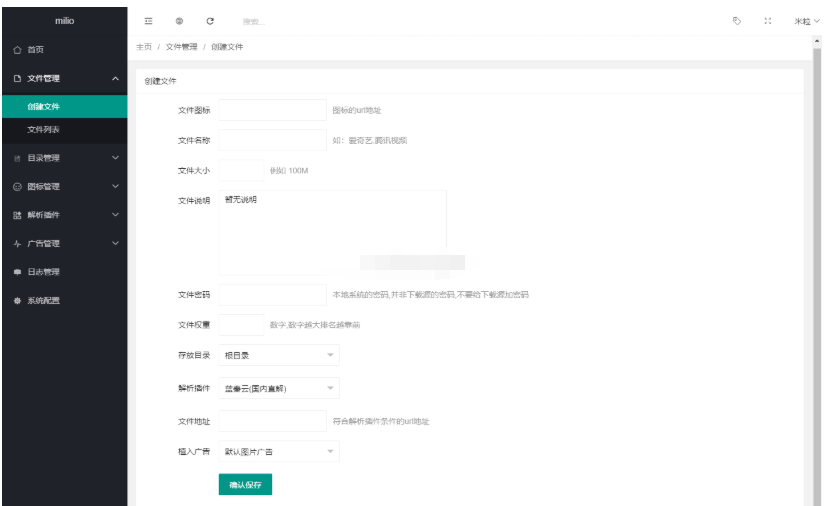Viewport: 828px width, 506px height.
Task: Click 主页 breadcrumb link
Action: (144, 47)
